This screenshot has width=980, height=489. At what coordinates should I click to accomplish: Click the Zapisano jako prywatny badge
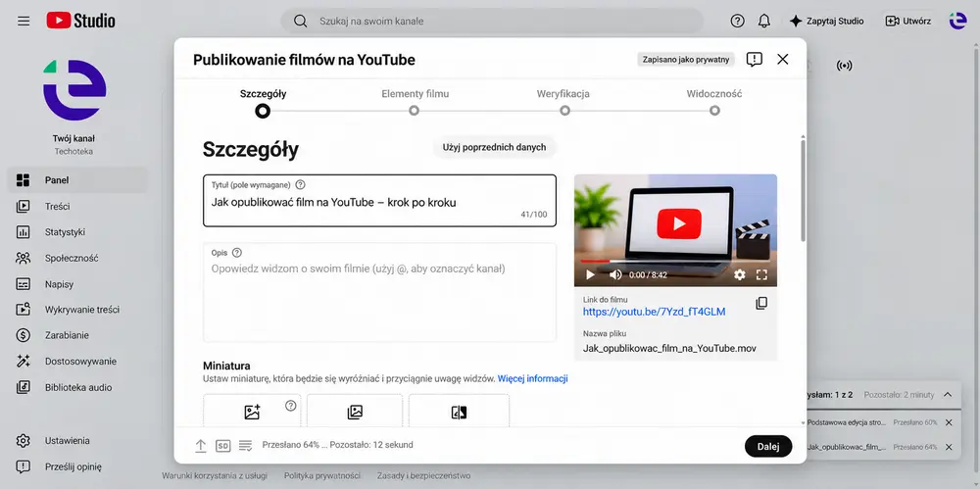point(686,60)
